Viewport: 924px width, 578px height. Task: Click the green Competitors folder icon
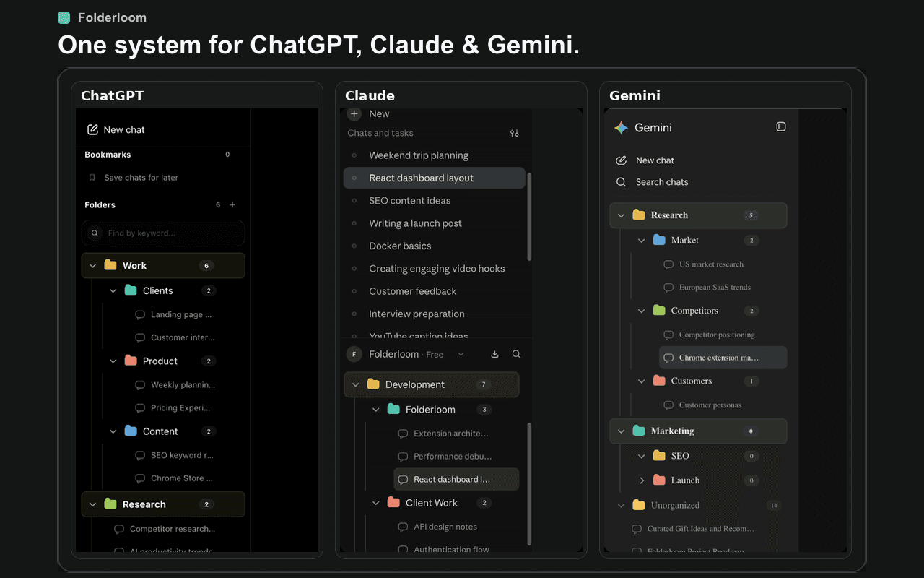pos(659,311)
